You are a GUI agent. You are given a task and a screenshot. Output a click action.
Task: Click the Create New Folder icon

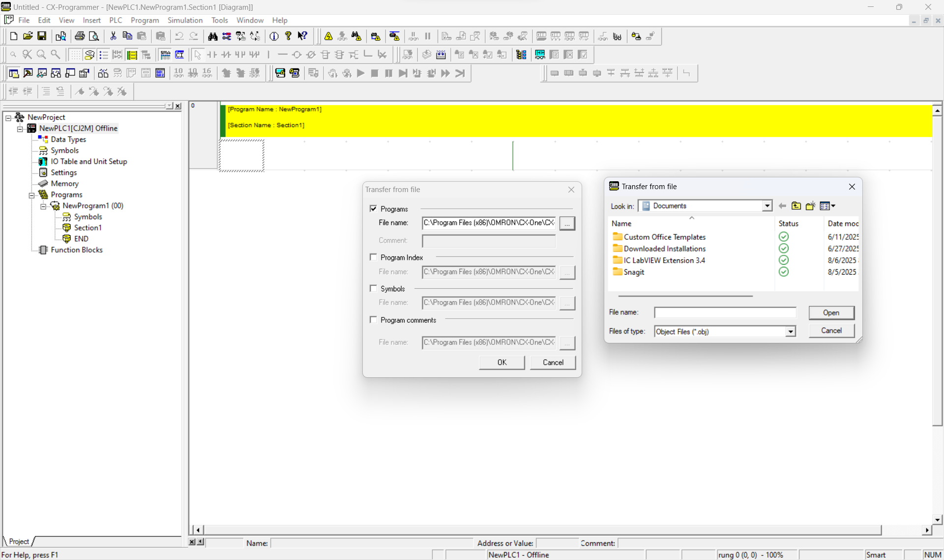pyautogui.click(x=810, y=206)
